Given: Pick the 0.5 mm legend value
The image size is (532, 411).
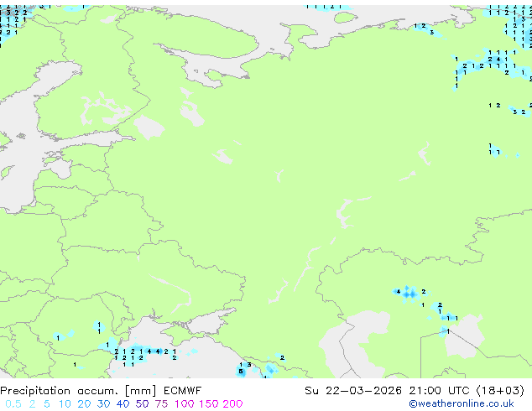Looking at the screenshot, I should click(x=13, y=404).
